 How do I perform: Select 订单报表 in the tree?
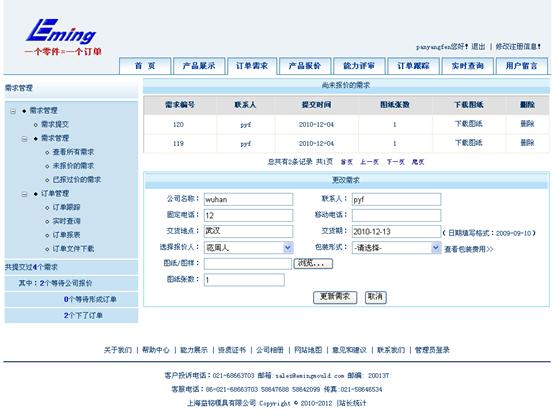click(x=66, y=235)
